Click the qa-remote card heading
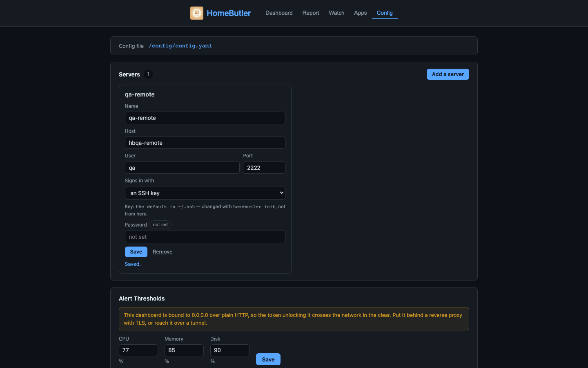 pyautogui.click(x=140, y=94)
